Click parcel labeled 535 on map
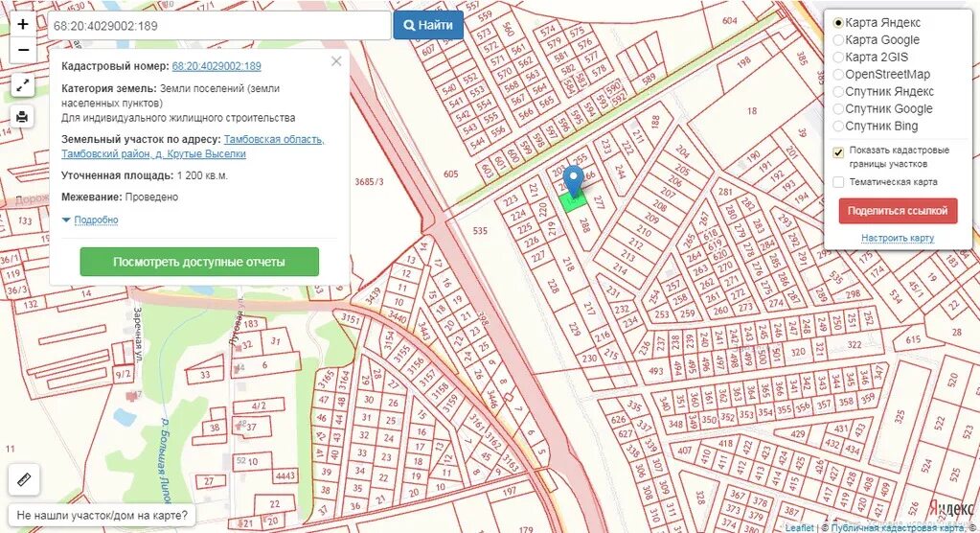 tap(480, 231)
